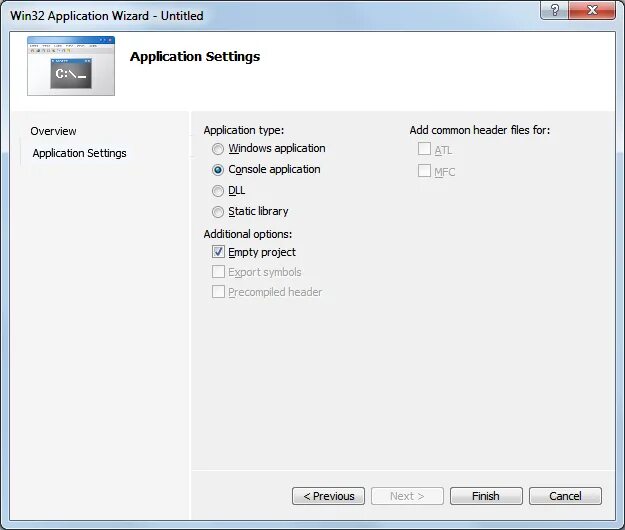Choose the DLL application type
625x530 pixels.
218,191
